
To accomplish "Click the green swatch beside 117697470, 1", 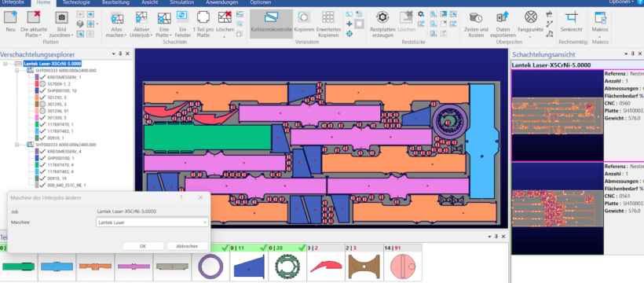I will [37, 124].
